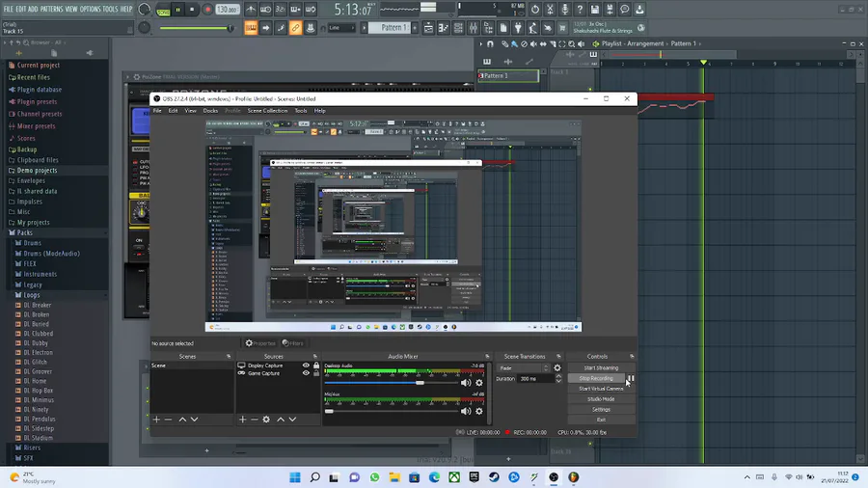Open the Playlist view icon
Viewport: 868px width, 488px height.
click(x=428, y=28)
